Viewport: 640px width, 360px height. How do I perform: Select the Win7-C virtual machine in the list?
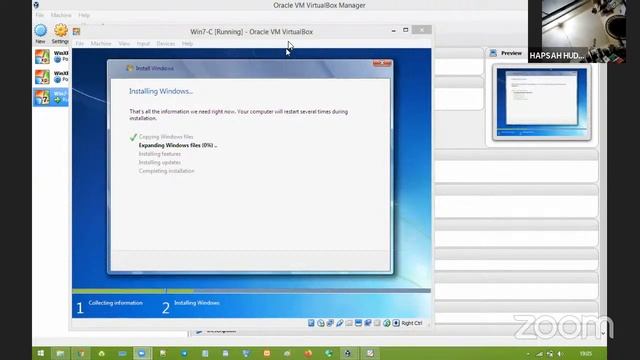pyautogui.click(x=51, y=97)
